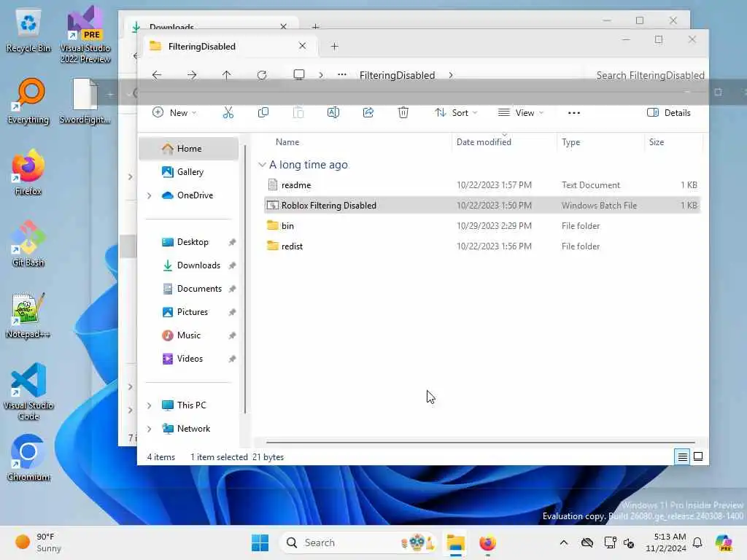This screenshot has width=747, height=560.
Task: Click the Rename icon in toolbar
Action: 333,113
